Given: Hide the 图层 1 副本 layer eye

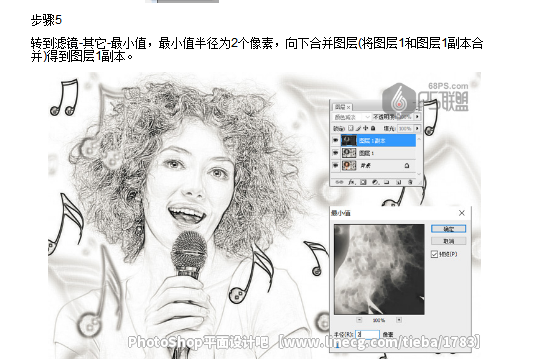Looking at the screenshot, I should 335,140.
